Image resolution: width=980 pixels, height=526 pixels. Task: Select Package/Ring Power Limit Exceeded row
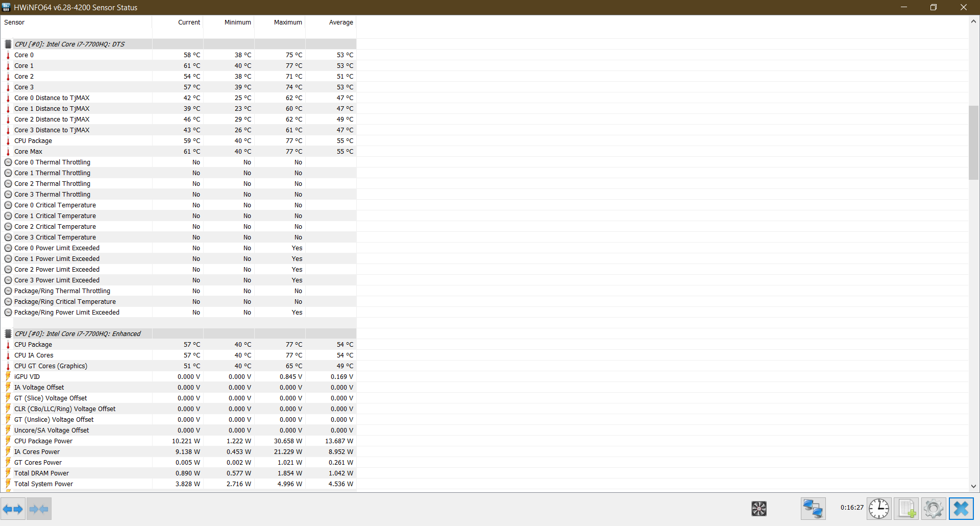(179, 313)
